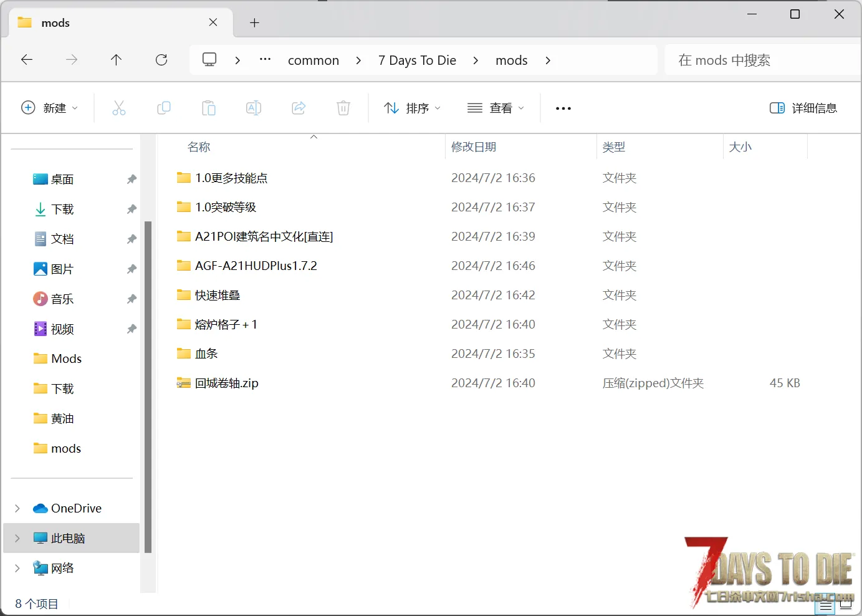Select the 1.0更多技能点 folder
Screen dimensions: 862x616
(x=231, y=178)
